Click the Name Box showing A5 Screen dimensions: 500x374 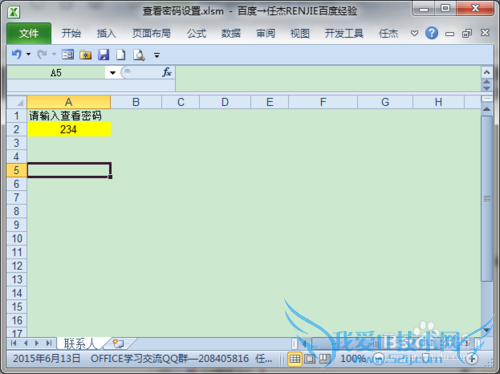tap(56, 73)
